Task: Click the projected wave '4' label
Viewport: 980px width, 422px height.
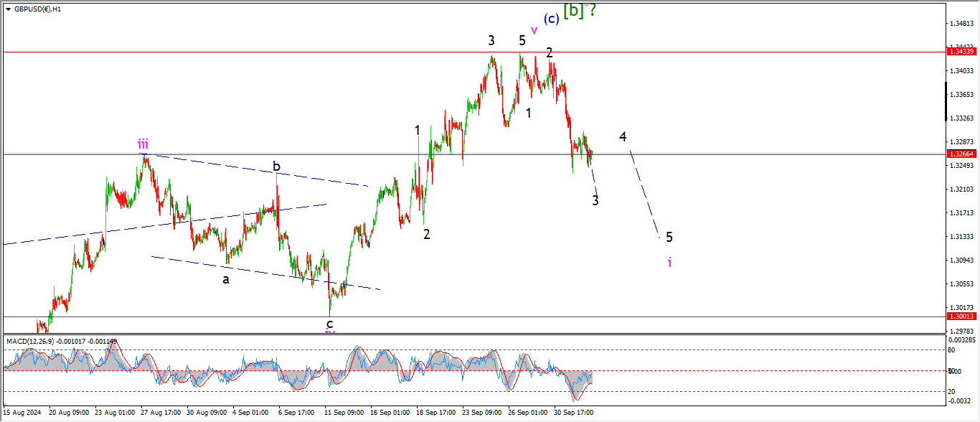Action: click(623, 136)
